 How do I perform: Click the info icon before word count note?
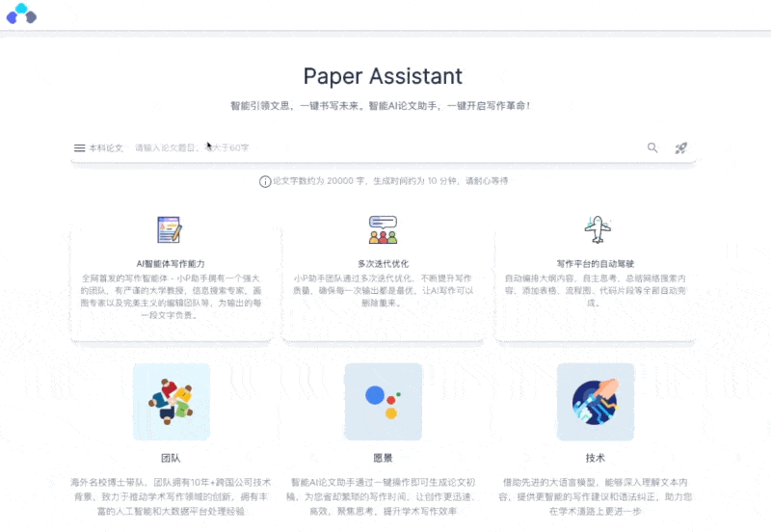click(x=265, y=181)
